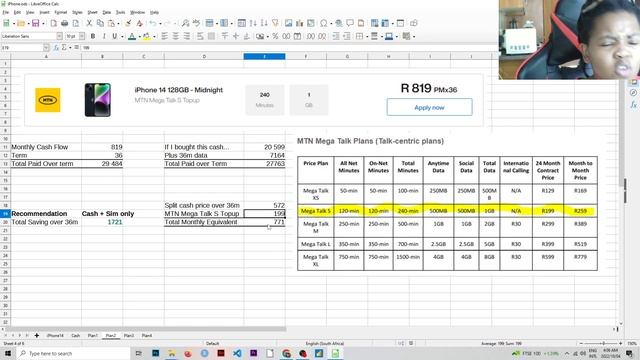
Task: Open the Borders dropdown arrow
Action: [367, 37]
